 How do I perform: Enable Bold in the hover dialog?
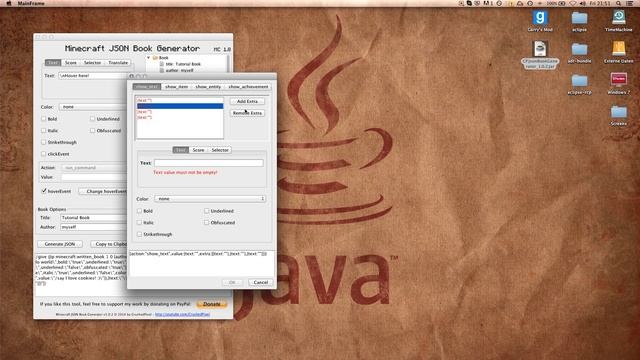[x=140, y=211]
